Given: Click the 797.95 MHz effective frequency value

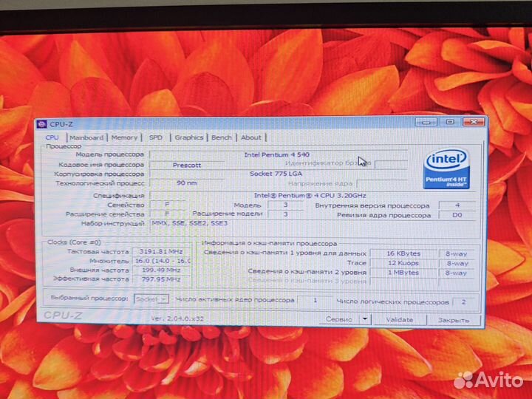Looking at the screenshot, I should 161,279.
